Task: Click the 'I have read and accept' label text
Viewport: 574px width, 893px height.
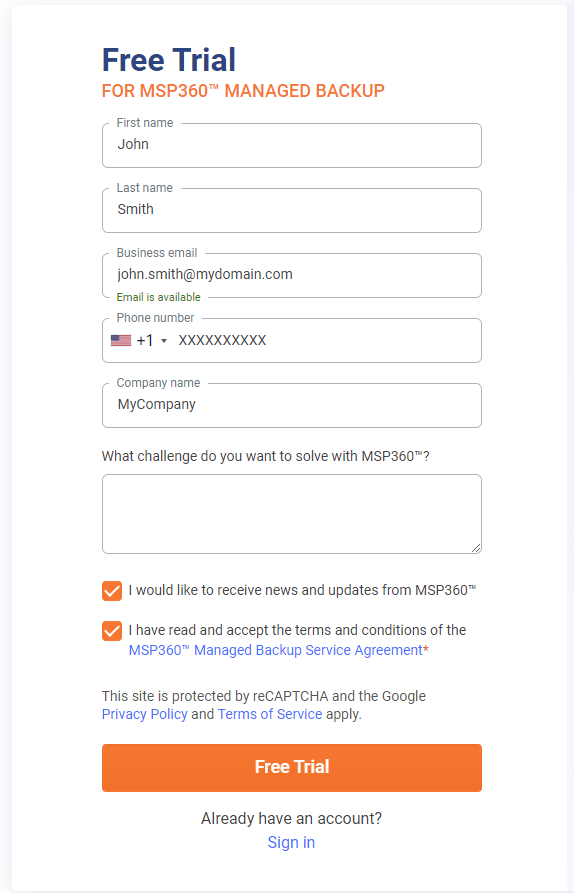Action: pyautogui.click(x=297, y=630)
